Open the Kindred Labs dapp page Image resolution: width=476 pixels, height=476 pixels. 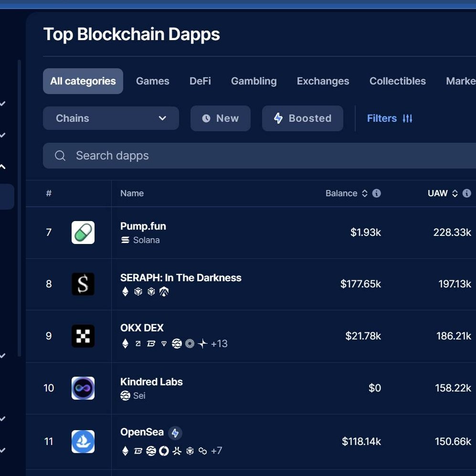(x=151, y=382)
